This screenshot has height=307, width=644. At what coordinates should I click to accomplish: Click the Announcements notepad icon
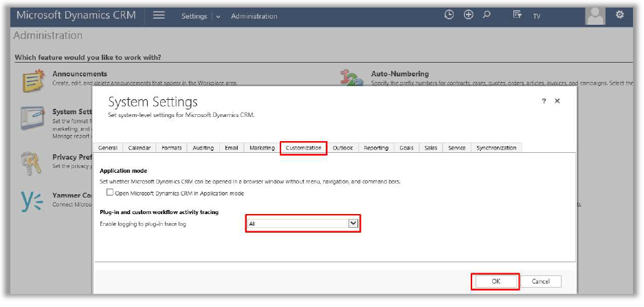(32, 80)
